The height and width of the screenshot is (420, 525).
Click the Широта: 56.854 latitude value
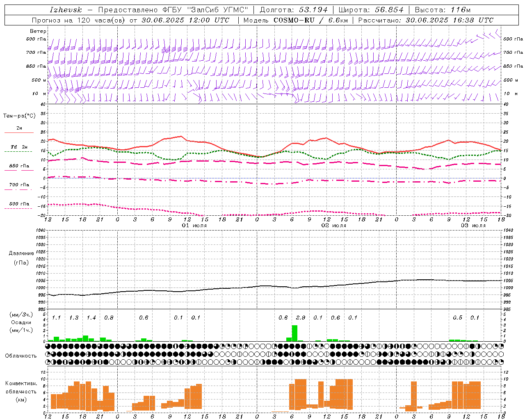pos(371,10)
